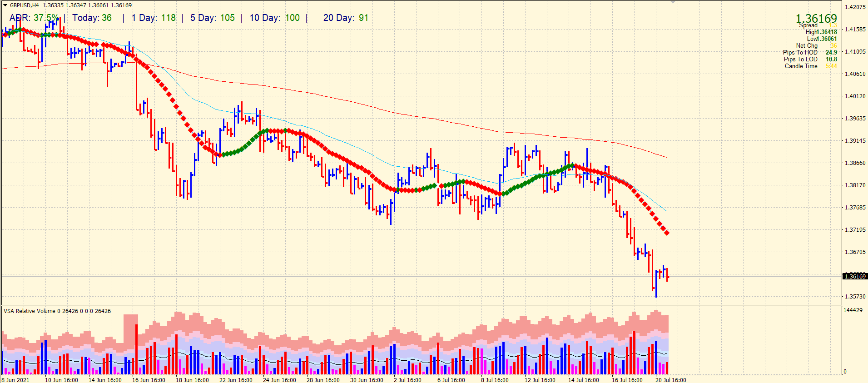
Task: Click the 'Pips To LOD' 10.8 row
Action: click(810, 59)
